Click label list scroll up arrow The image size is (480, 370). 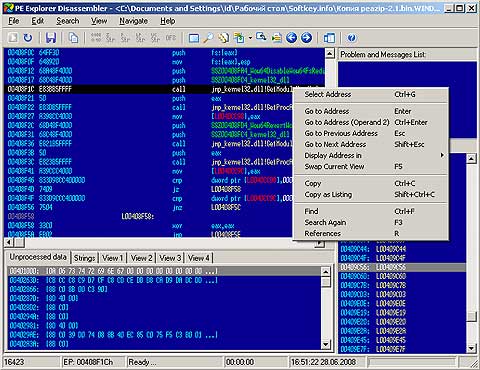(471, 159)
